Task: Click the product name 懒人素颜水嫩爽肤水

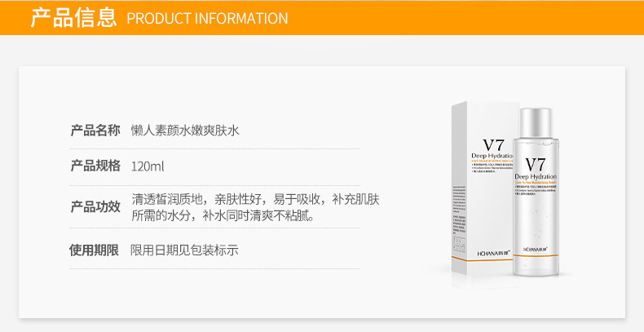Action: (x=185, y=130)
